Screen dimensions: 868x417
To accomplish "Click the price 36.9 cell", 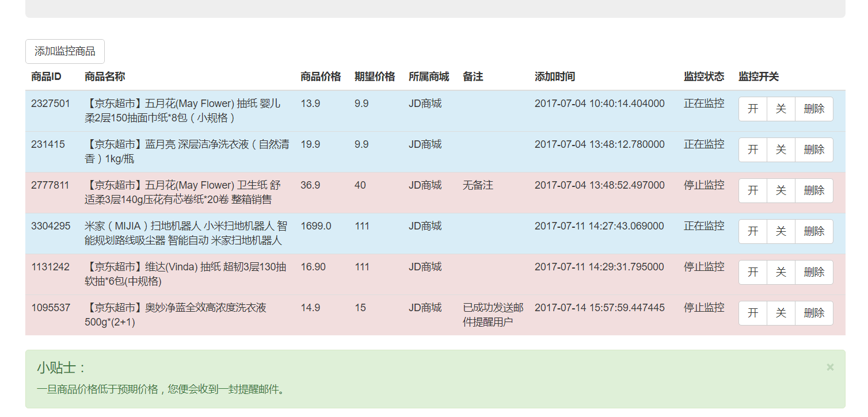I will (x=310, y=185).
